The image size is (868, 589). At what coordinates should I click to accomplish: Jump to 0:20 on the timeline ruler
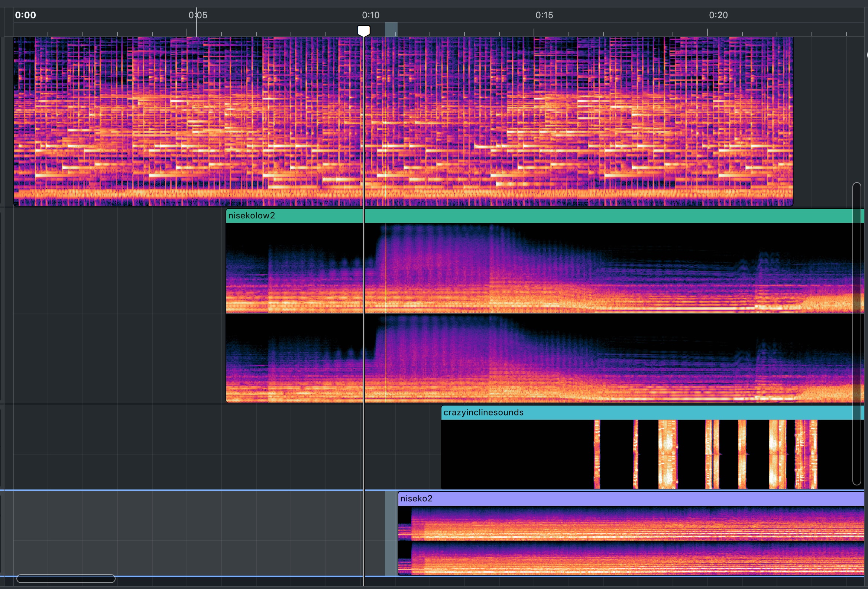tap(718, 15)
